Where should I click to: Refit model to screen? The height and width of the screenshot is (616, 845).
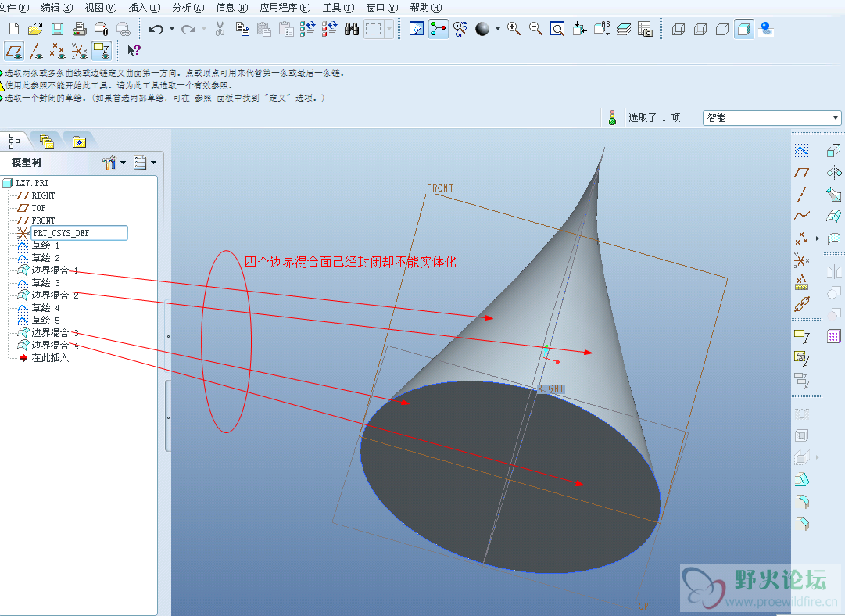pyautogui.click(x=557, y=29)
